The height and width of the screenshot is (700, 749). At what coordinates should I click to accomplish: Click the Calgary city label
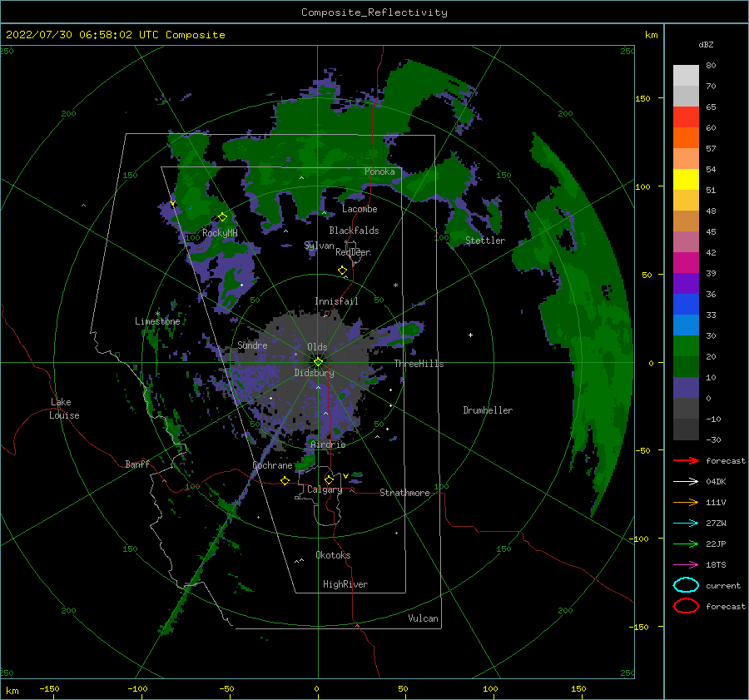click(x=325, y=489)
